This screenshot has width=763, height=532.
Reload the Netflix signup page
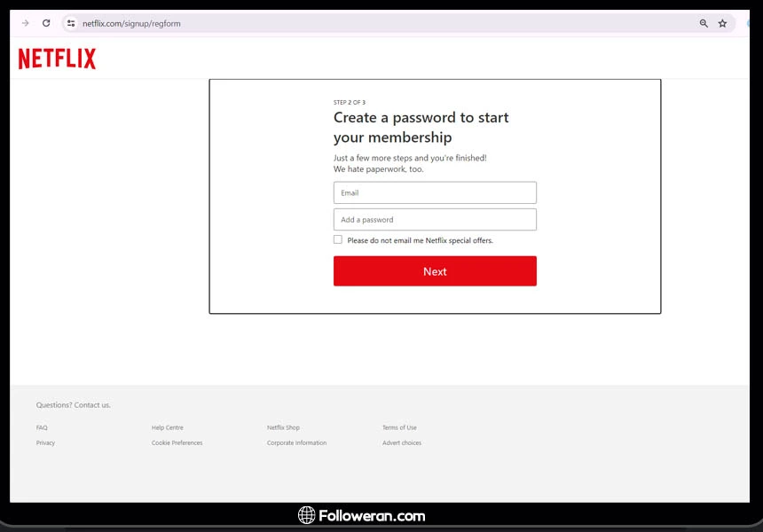click(46, 23)
